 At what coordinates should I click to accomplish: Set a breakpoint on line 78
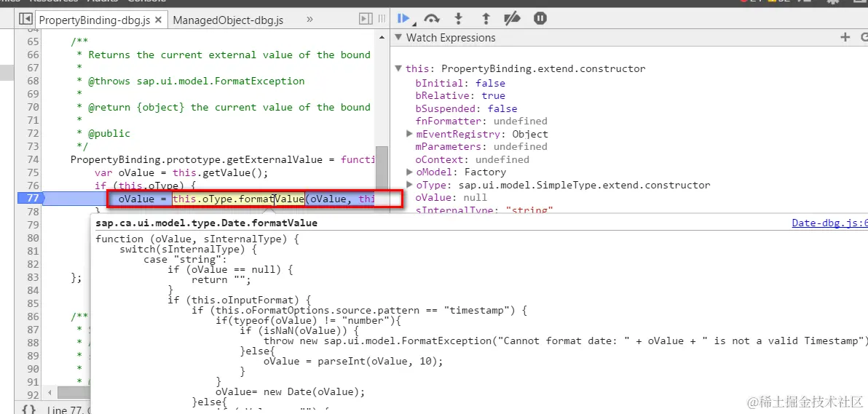tap(33, 212)
